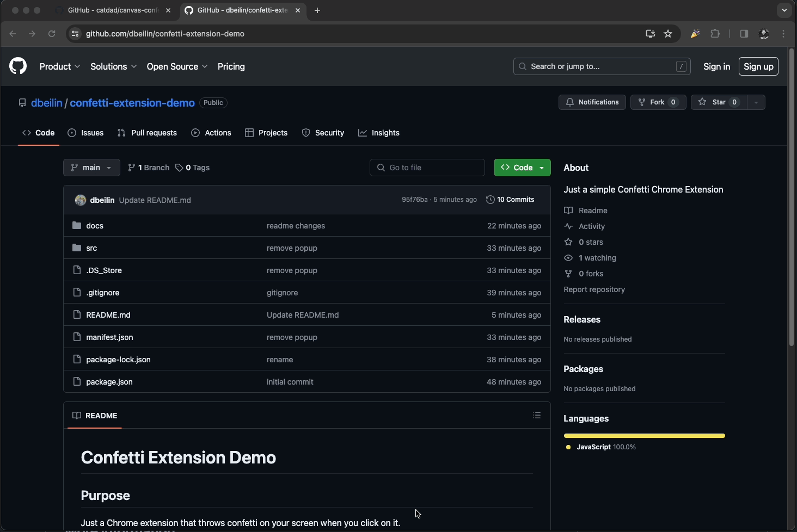Open the dbeilin owner link

tap(47, 103)
